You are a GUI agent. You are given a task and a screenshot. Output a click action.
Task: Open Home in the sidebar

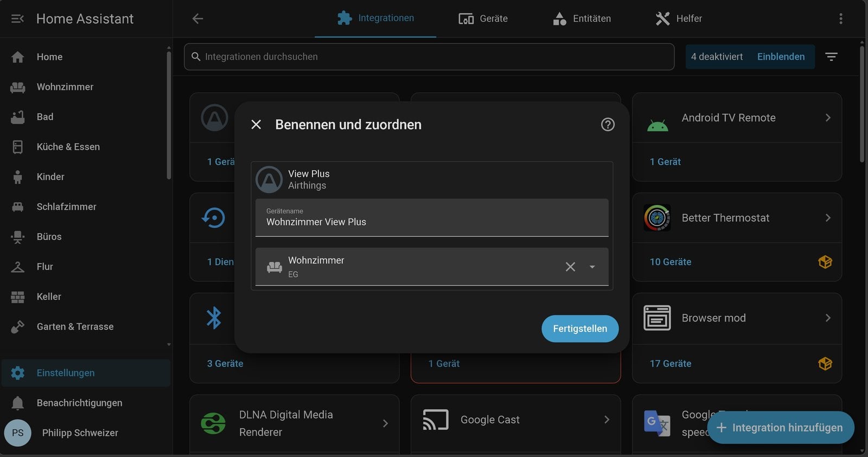click(86, 57)
